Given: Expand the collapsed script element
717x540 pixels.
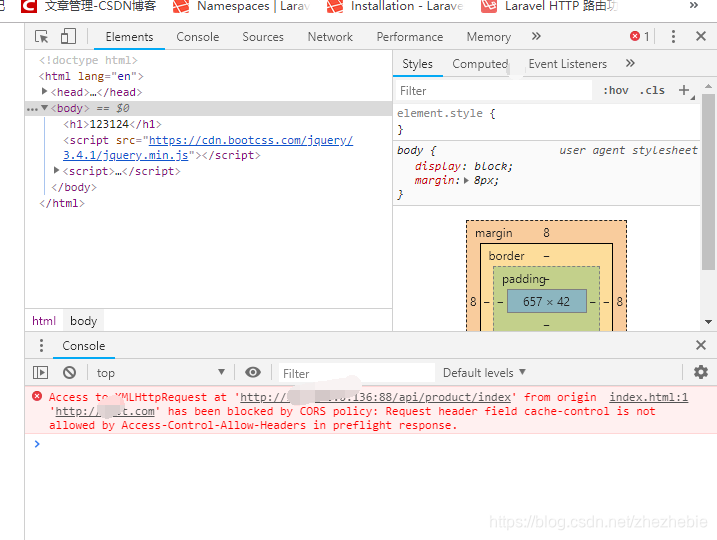Looking at the screenshot, I should (x=57, y=171).
